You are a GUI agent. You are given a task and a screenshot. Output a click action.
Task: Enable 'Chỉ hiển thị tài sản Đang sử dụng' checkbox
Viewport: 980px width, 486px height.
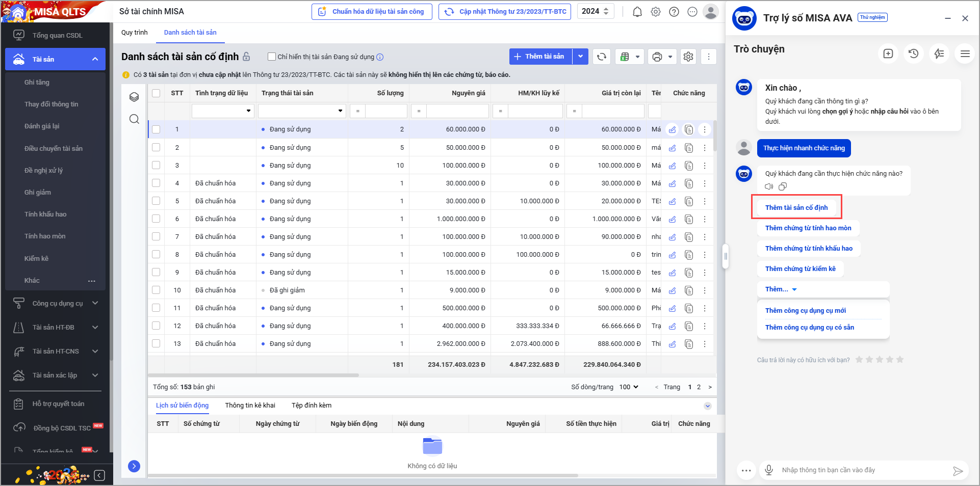coord(272,57)
